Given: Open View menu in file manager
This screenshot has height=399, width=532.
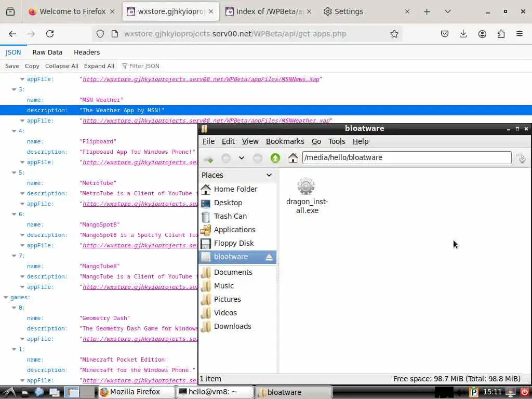Looking at the screenshot, I should (250, 141).
